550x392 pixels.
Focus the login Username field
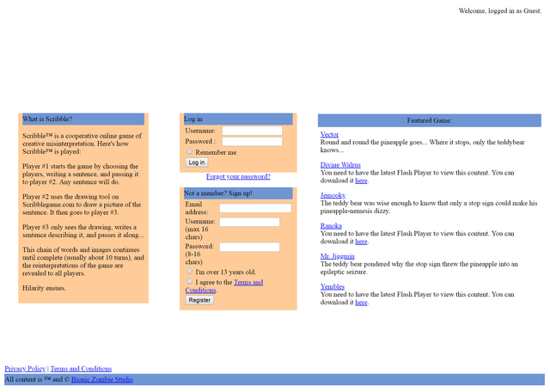[252, 131]
